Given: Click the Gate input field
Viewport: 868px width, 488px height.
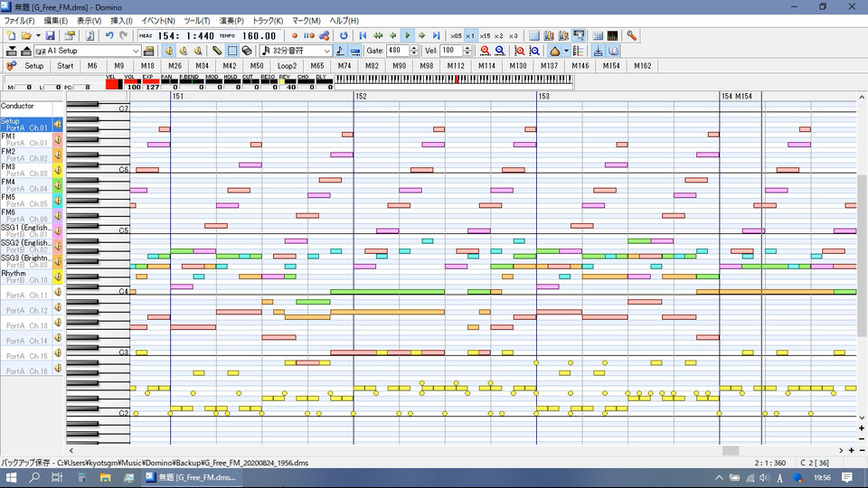Looking at the screenshot, I should pyautogui.click(x=398, y=51).
